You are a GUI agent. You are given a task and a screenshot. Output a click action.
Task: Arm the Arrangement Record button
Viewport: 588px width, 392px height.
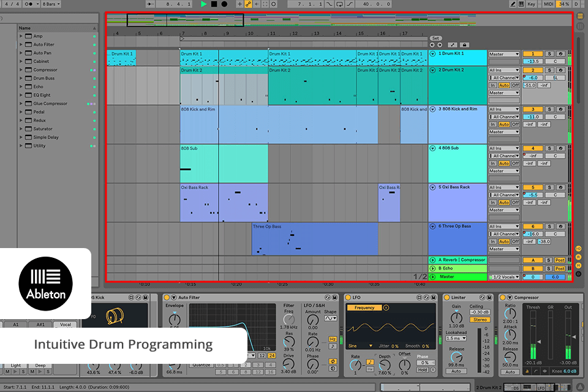[224, 4]
